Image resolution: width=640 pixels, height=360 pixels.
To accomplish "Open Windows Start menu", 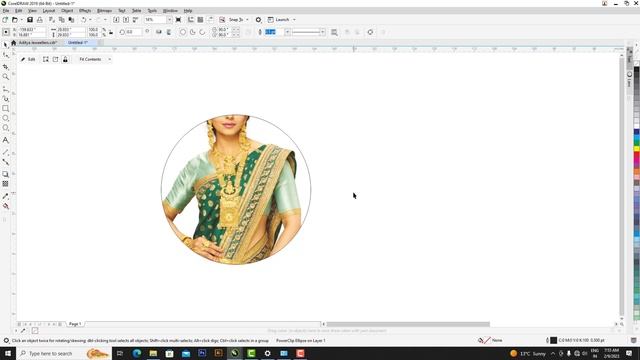I will pyautogui.click(x=8, y=353).
